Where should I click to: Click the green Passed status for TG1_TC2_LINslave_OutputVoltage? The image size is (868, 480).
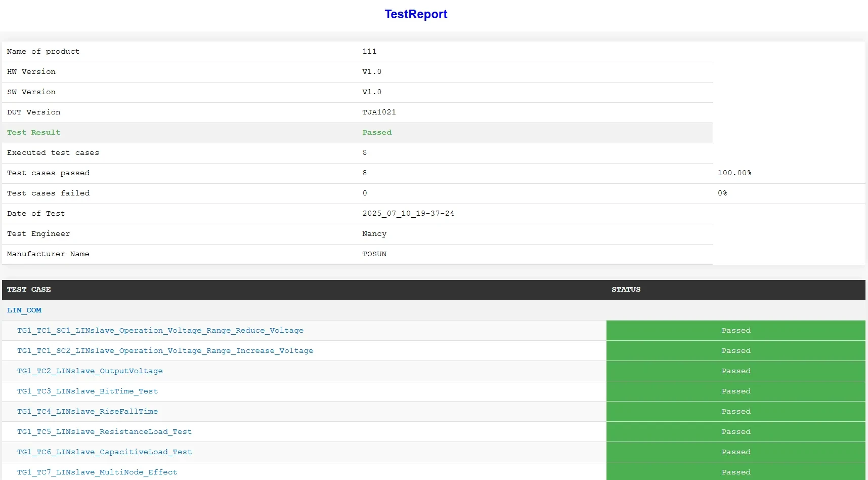[x=735, y=371]
